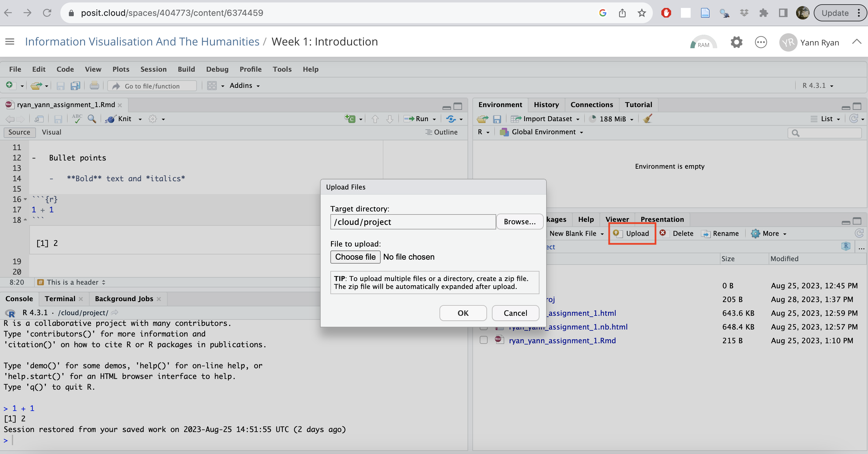Image resolution: width=868 pixels, height=454 pixels.
Task: Check the box beside ryan_yann_assignment_1.Rmd
Action: (484, 340)
